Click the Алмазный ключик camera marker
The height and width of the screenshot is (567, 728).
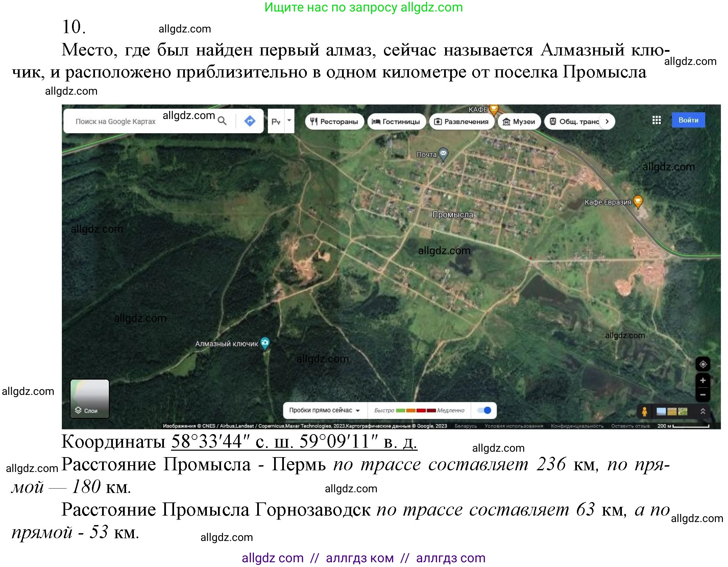pyautogui.click(x=265, y=342)
